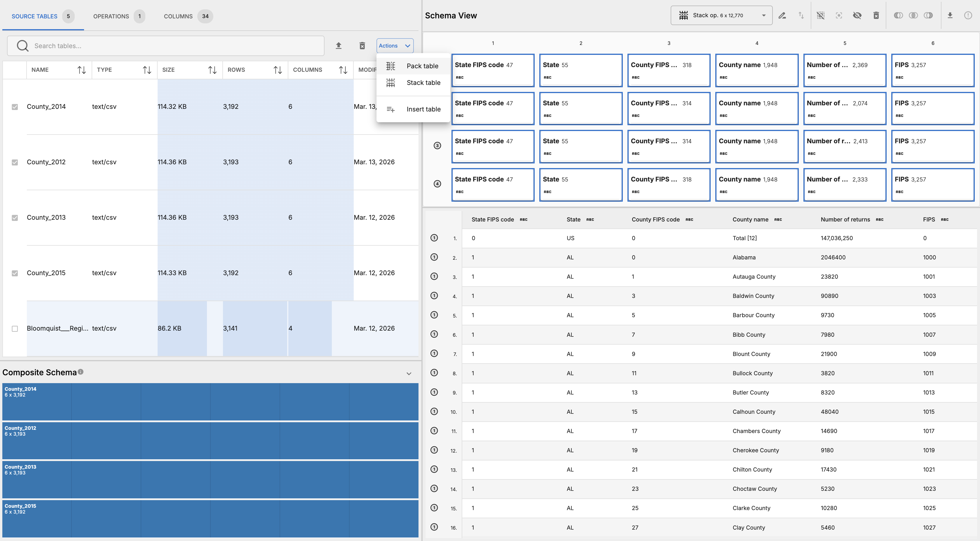Viewport: 980px width, 541px height.
Task: Collapse the Composite Schema section chevron
Action: [409, 374]
